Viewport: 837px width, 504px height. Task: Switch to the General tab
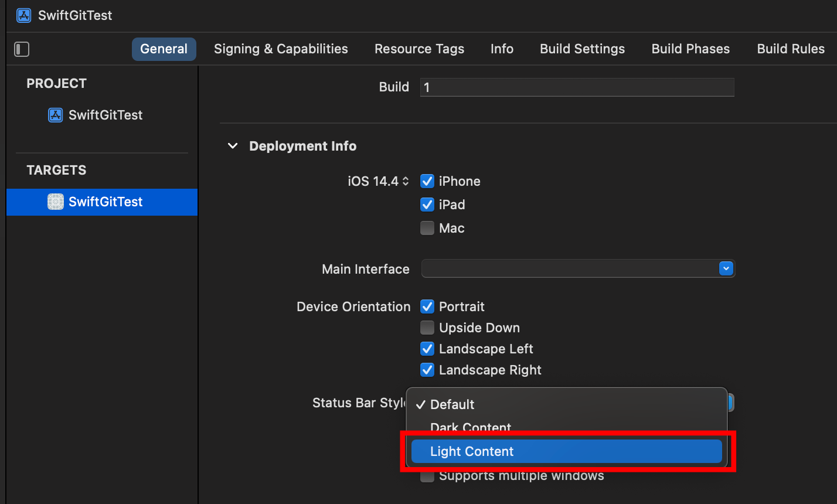point(164,49)
